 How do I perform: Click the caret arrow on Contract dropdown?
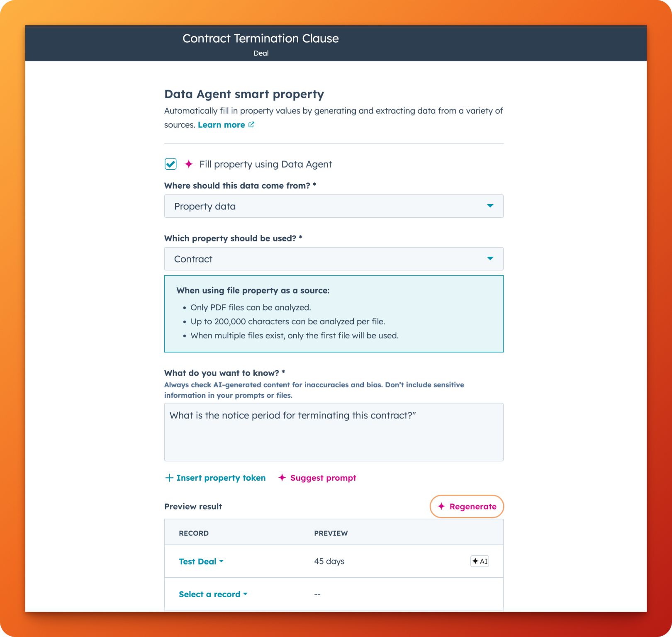coord(490,258)
